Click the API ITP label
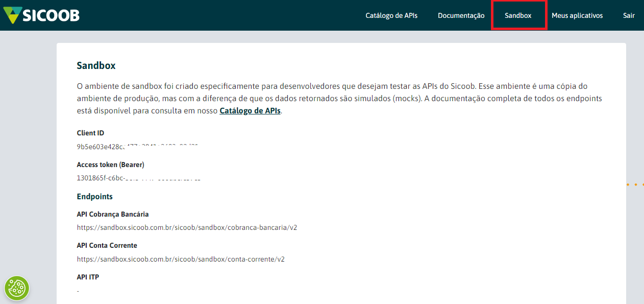644x304 pixels. [x=88, y=277]
